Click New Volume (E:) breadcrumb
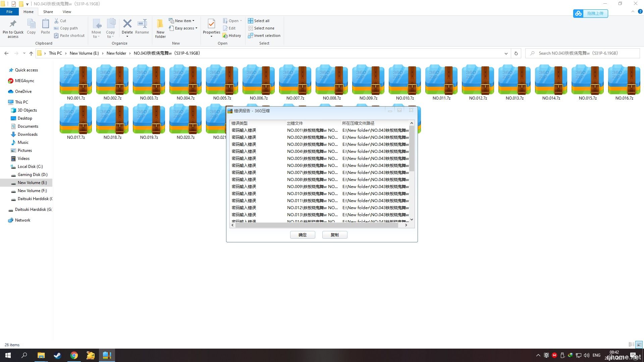644x362 pixels. pyautogui.click(x=84, y=53)
